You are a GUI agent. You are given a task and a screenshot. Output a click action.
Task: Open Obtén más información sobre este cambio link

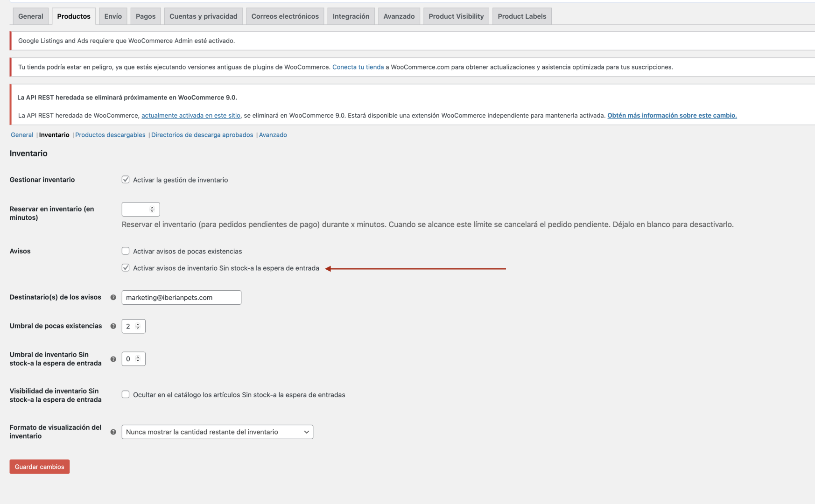tap(672, 115)
